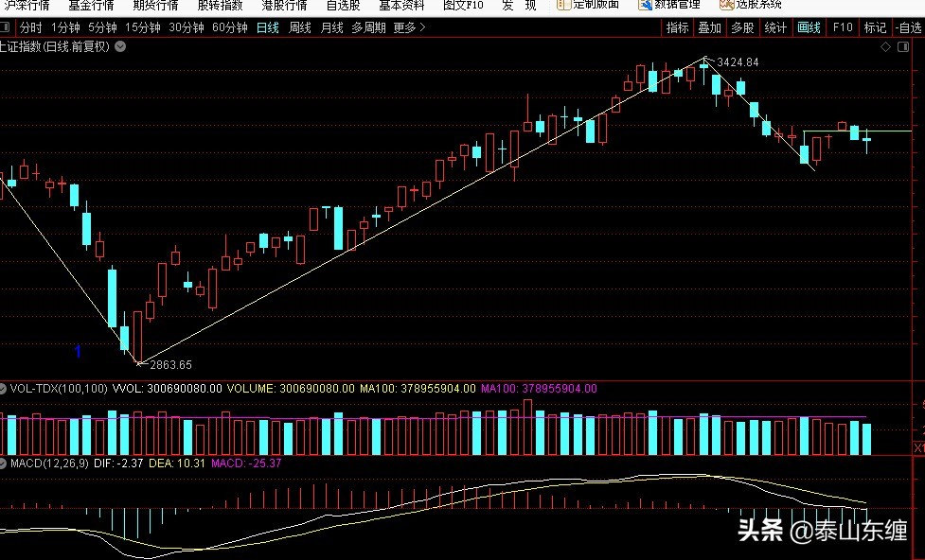The width and height of the screenshot is (925, 560).
Task: Click the 统计 statistics button
Action: coord(775,27)
